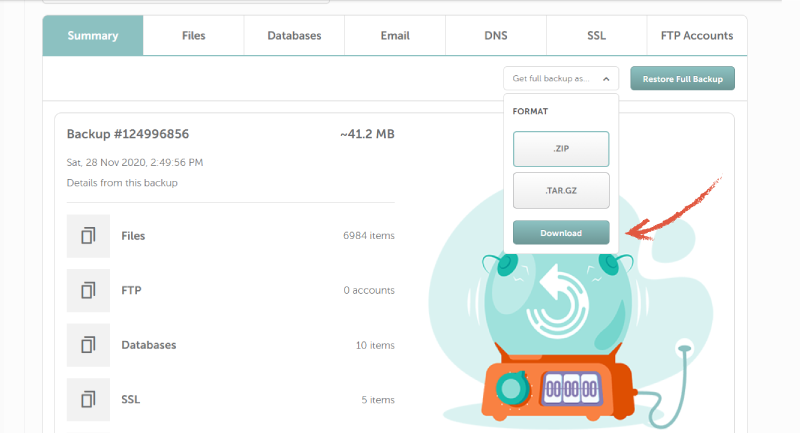The width and height of the screenshot is (800, 433).
Task: Click the FTP row copy icon
Action: [88, 290]
